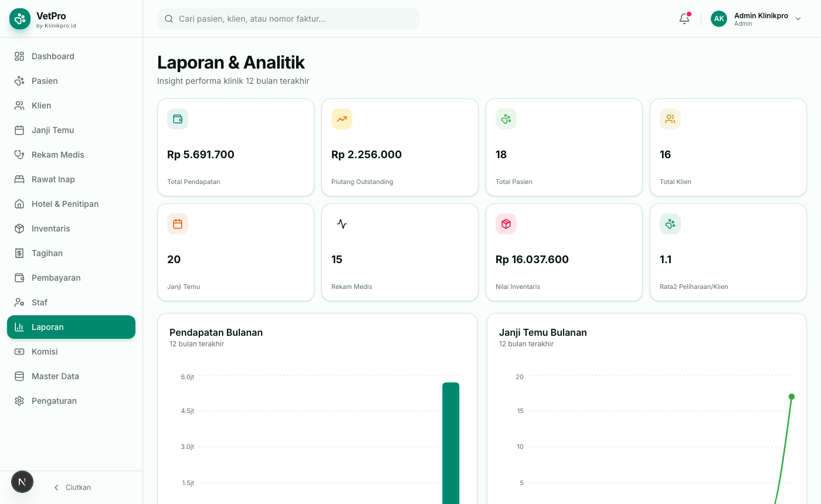821x504 pixels.
Task: Select the active Laporan menu item
Action: tap(71, 327)
